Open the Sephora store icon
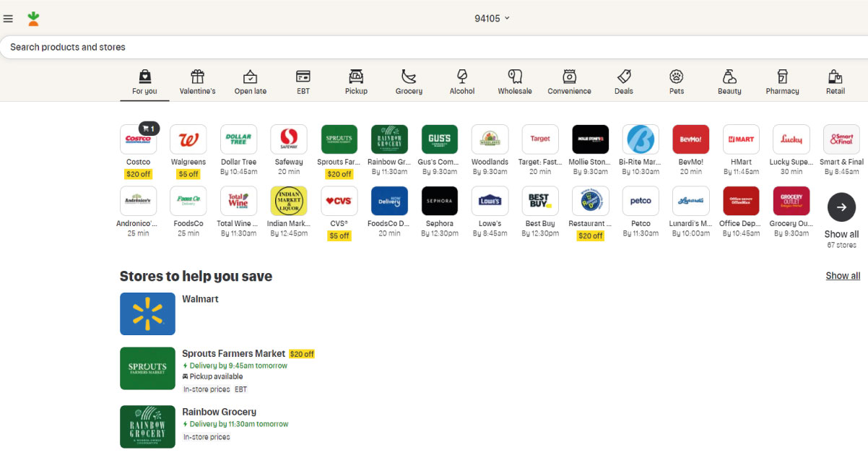Viewport: 868px width, 458px height. [439, 201]
